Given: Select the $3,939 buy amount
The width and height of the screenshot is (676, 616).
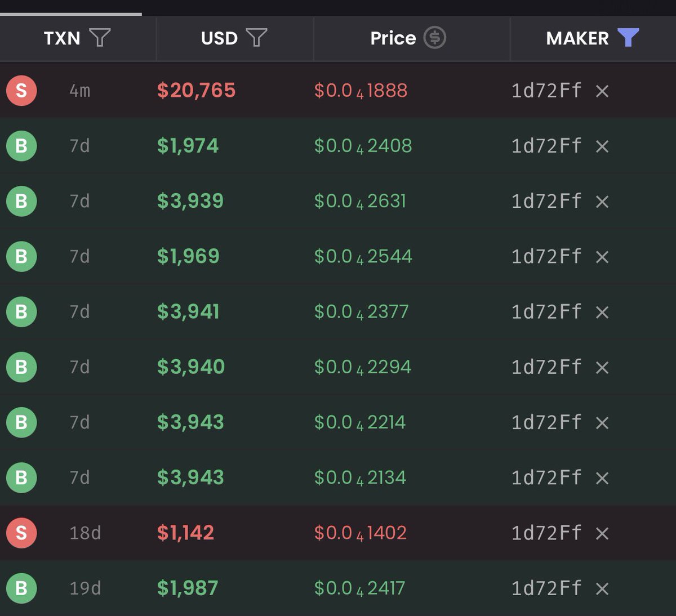Looking at the screenshot, I should coord(190,201).
